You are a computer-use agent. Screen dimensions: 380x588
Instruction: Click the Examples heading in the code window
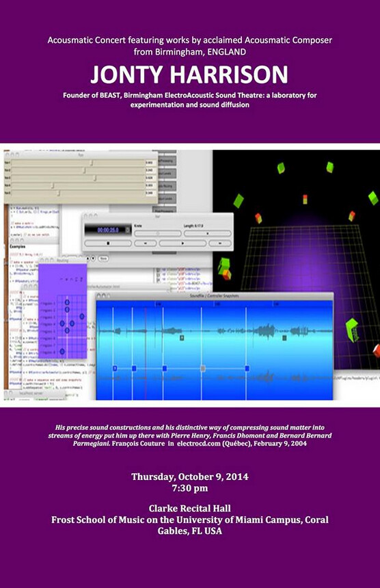point(17,246)
